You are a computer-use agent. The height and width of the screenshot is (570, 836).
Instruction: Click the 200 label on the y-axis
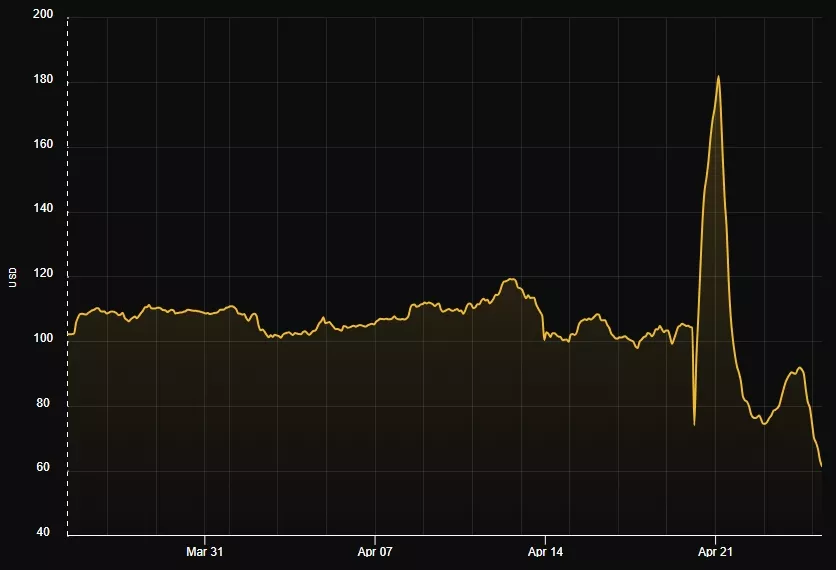43,14
